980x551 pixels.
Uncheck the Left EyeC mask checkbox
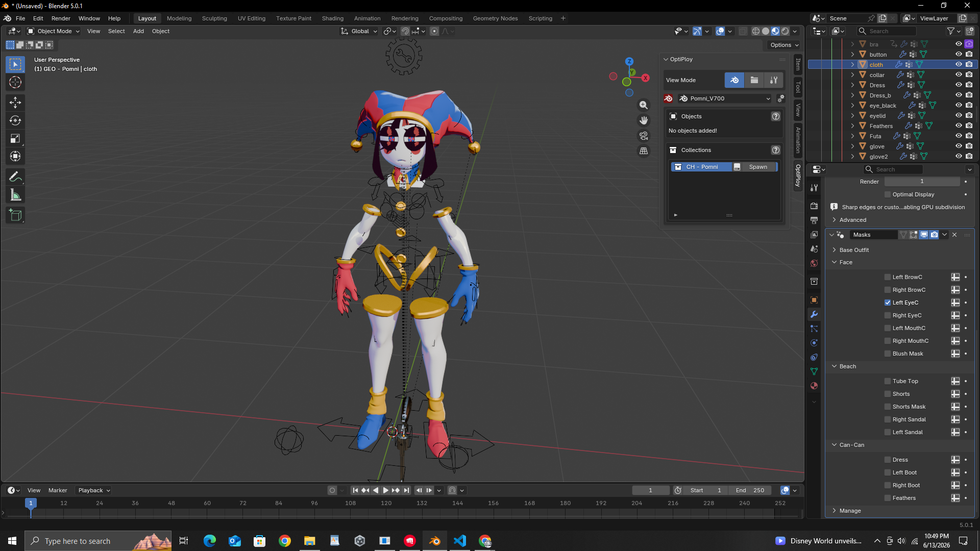click(888, 303)
